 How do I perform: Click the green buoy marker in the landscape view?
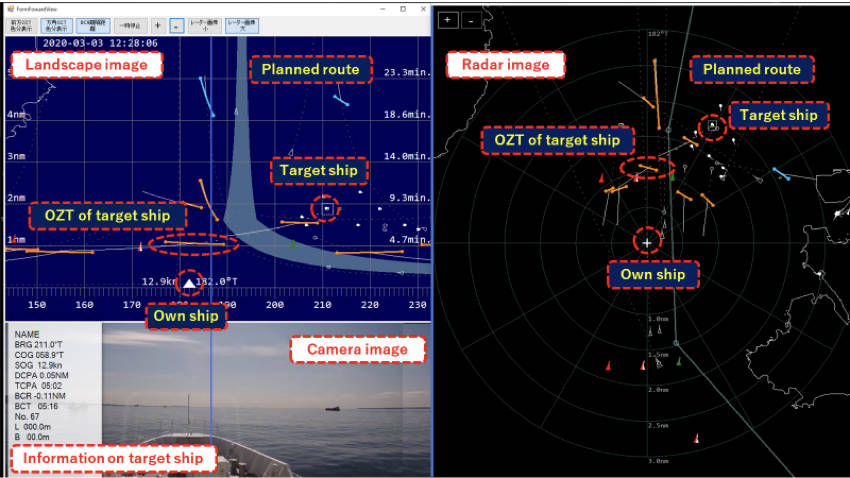point(292,243)
